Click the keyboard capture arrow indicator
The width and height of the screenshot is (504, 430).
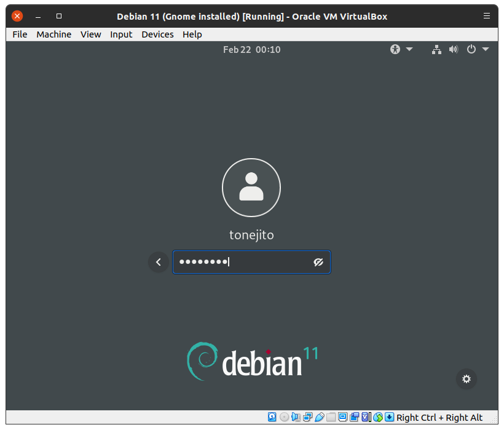click(x=389, y=417)
